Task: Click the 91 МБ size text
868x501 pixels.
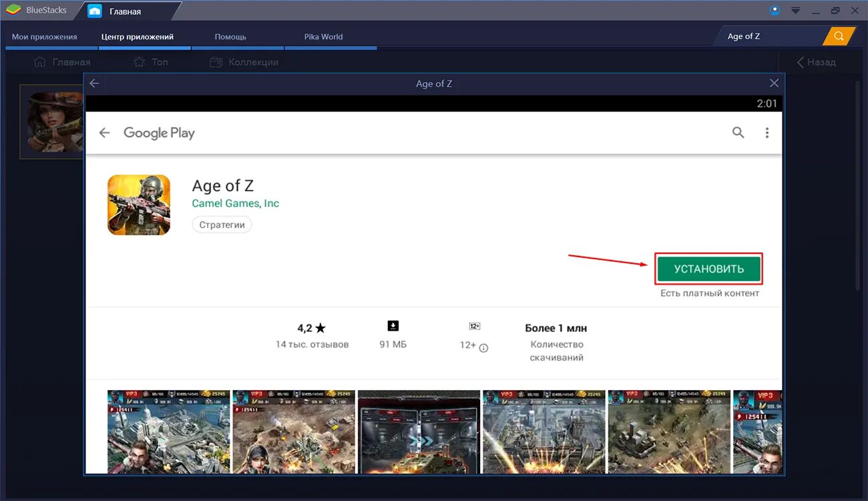Action: click(393, 345)
